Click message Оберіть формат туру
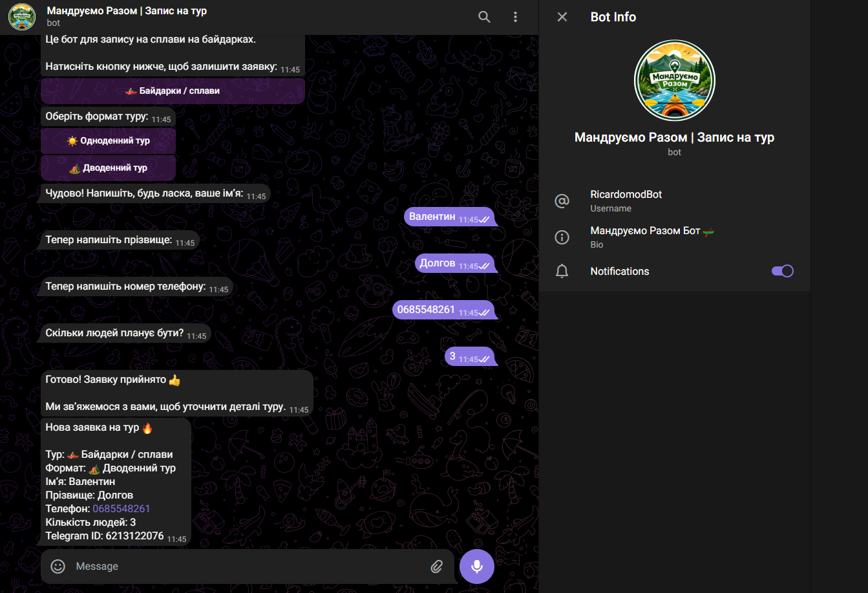 [x=108, y=117]
